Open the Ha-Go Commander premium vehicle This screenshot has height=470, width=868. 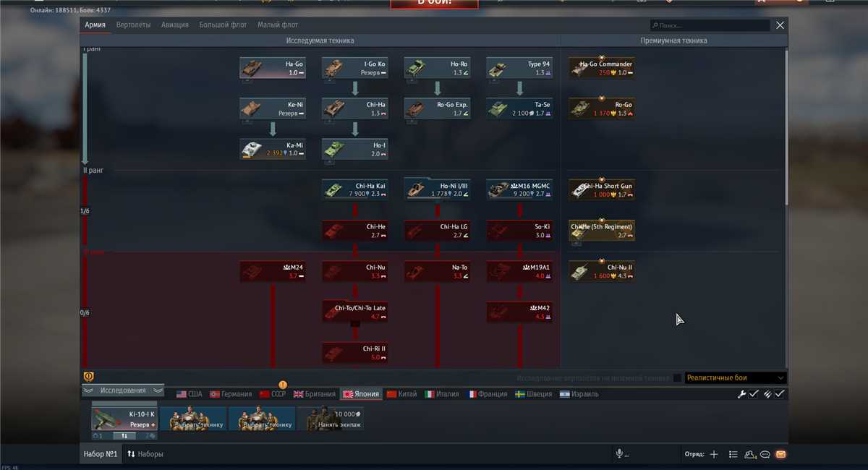602,68
